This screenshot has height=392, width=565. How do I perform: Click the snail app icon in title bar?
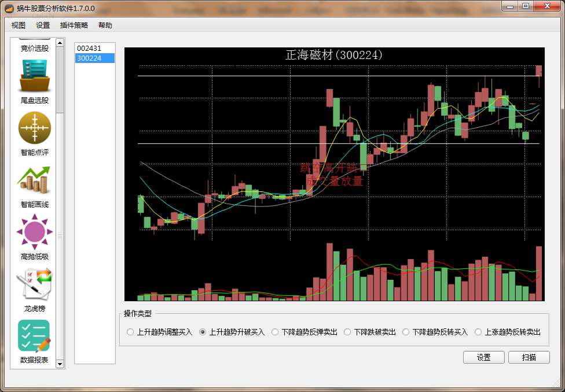(x=9, y=9)
